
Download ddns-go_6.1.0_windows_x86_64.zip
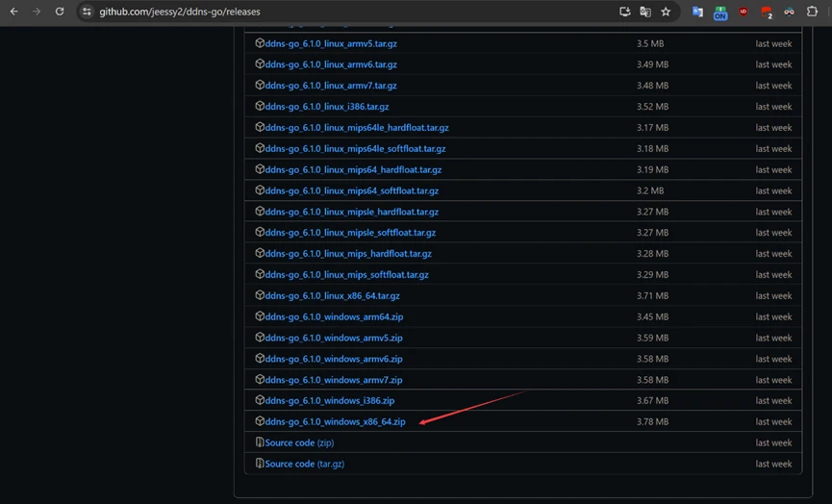[x=335, y=422]
